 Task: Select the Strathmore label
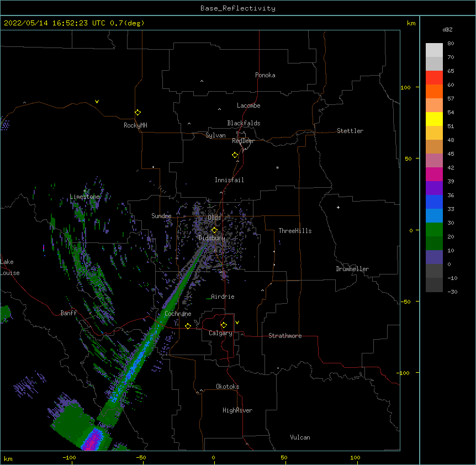pos(285,336)
